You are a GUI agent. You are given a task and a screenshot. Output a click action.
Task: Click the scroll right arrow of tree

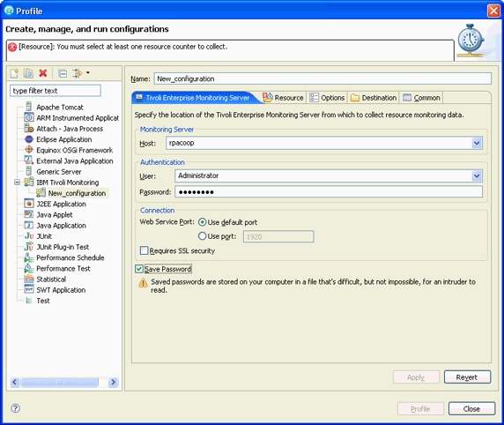point(113,382)
